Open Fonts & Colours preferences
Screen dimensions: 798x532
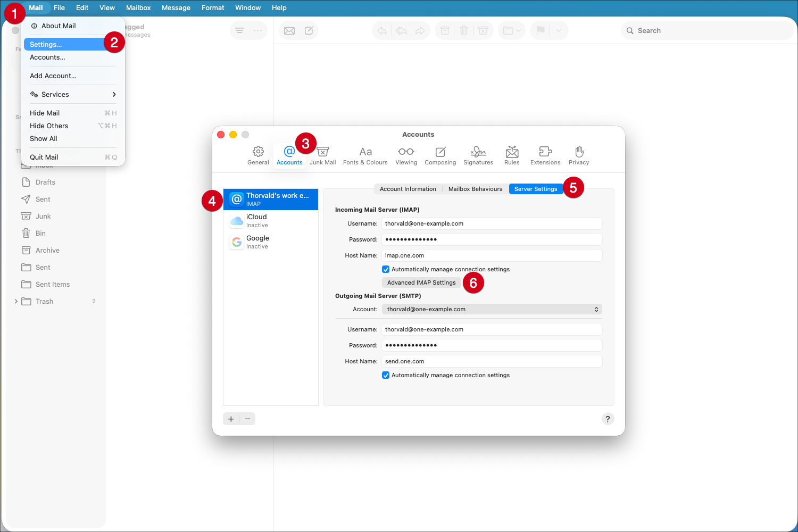(365, 155)
